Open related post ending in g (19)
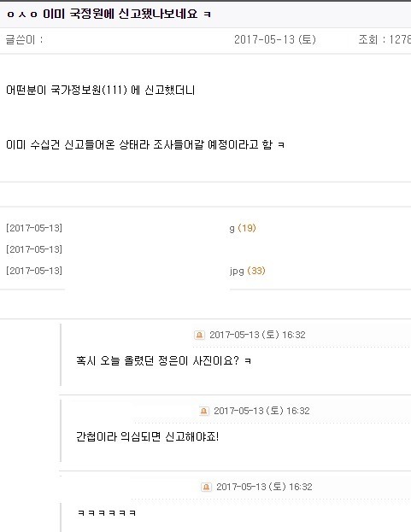The width and height of the screenshot is (411, 532). click(x=243, y=228)
